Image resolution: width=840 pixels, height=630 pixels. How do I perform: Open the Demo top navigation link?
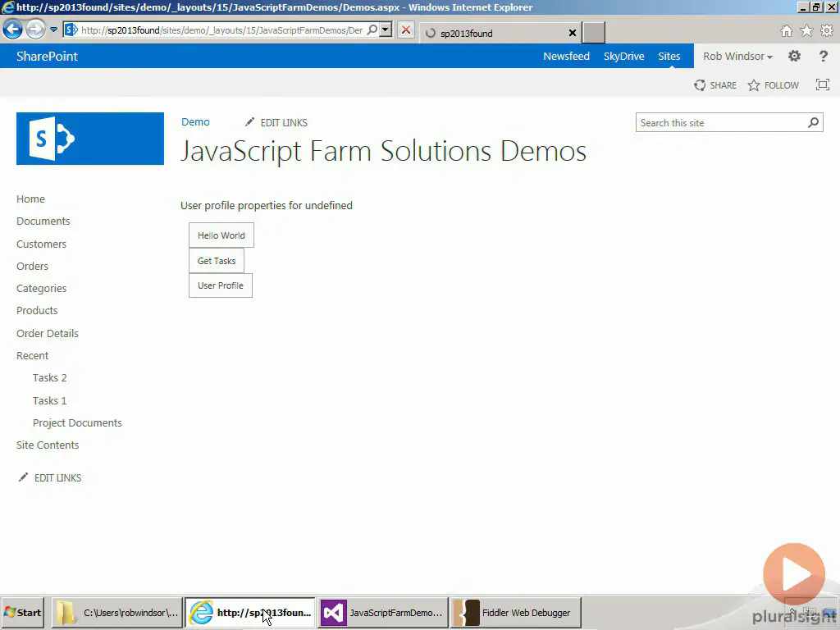click(x=195, y=122)
